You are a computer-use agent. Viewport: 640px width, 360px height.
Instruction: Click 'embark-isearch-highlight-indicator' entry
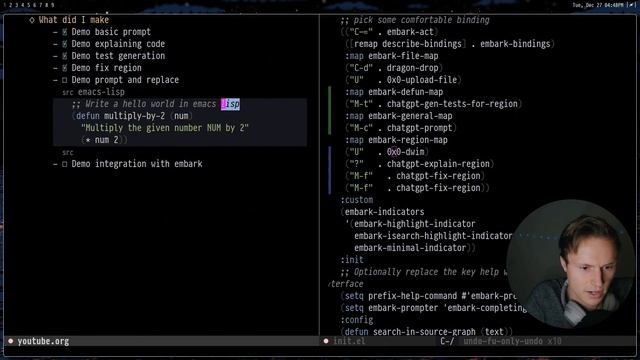(x=433, y=236)
